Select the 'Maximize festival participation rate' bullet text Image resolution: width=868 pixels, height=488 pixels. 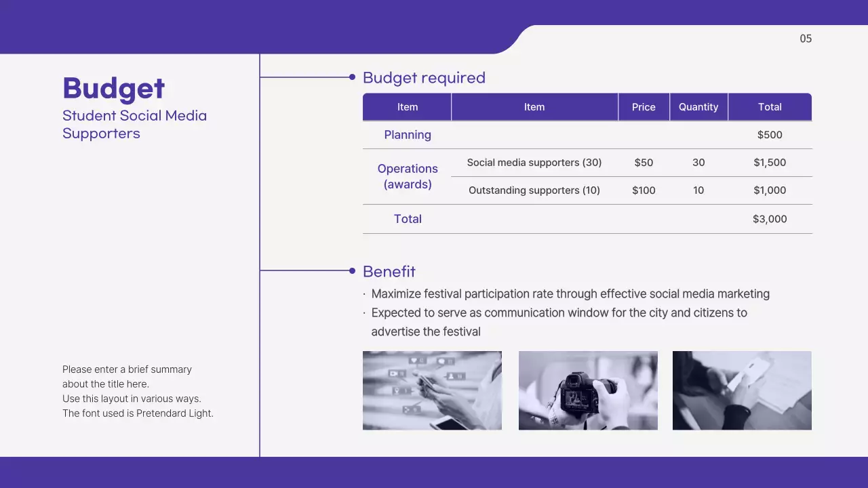pos(570,294)
